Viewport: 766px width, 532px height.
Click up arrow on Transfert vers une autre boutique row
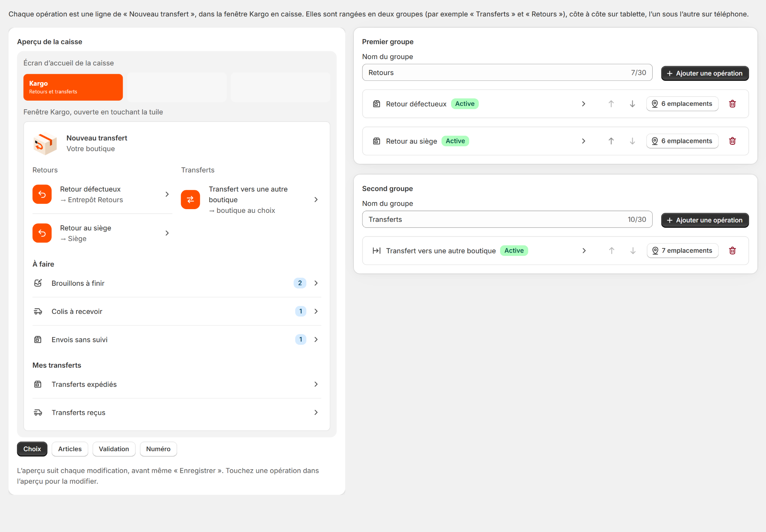pos(612,251)
